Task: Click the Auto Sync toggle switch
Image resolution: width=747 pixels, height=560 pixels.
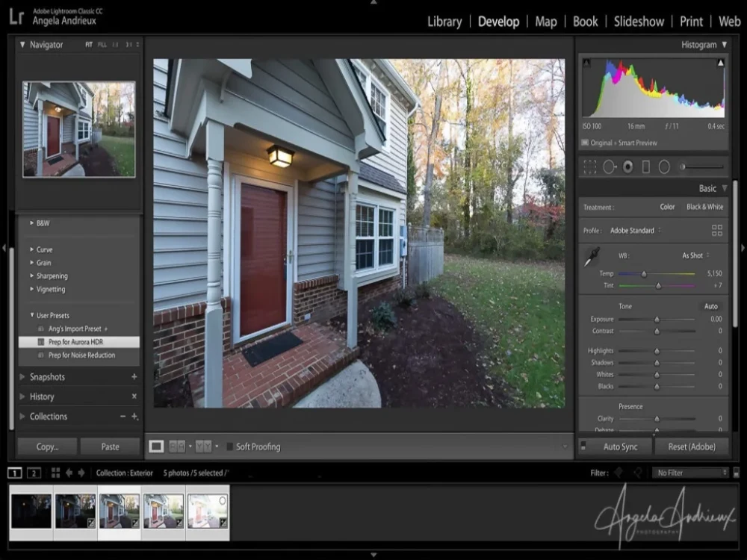Action: 583,447
